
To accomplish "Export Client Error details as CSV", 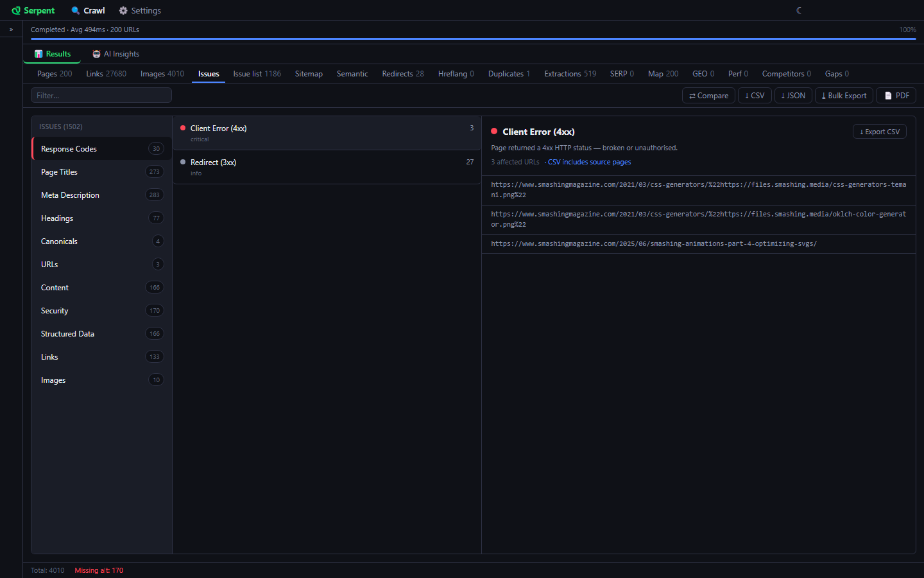I will click(x=880, y=132).
